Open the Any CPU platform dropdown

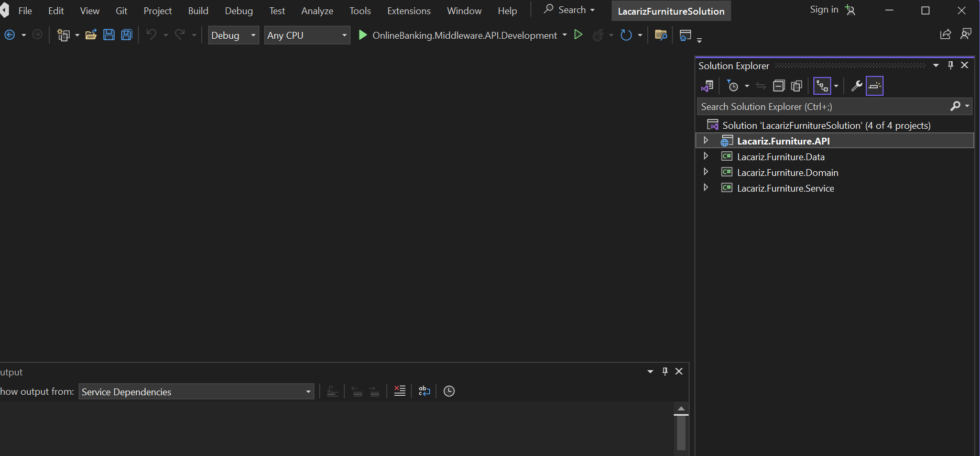click(x=307, y=35)
